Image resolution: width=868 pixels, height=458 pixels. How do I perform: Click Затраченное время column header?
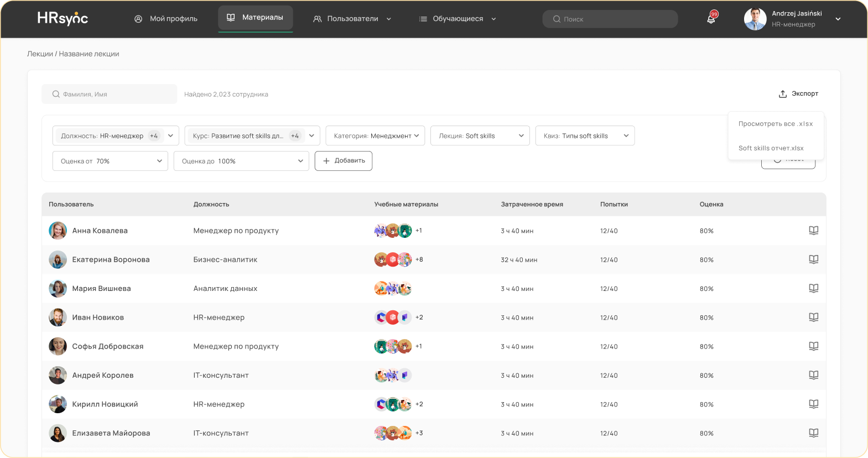pos(532,204)
